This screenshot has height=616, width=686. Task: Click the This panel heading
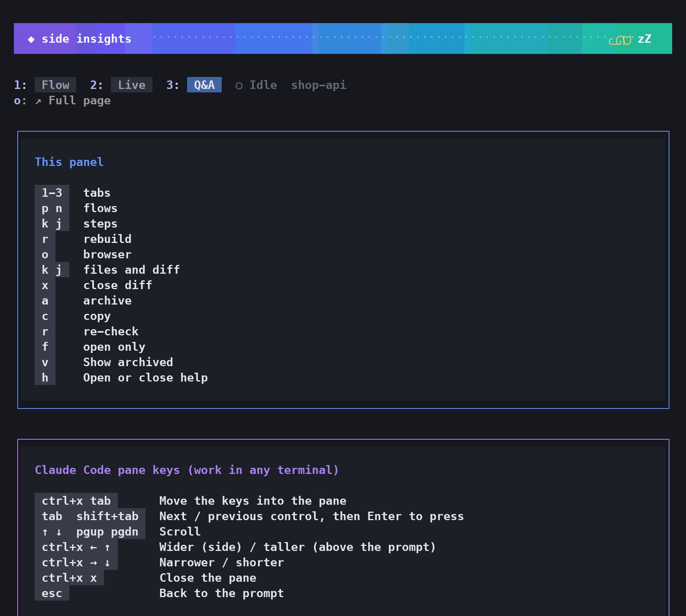69,162
